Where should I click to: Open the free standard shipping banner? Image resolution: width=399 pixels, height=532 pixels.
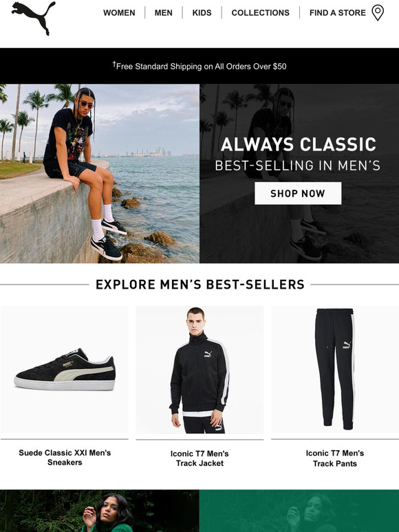pyautogui.click(x=199, y=66)
